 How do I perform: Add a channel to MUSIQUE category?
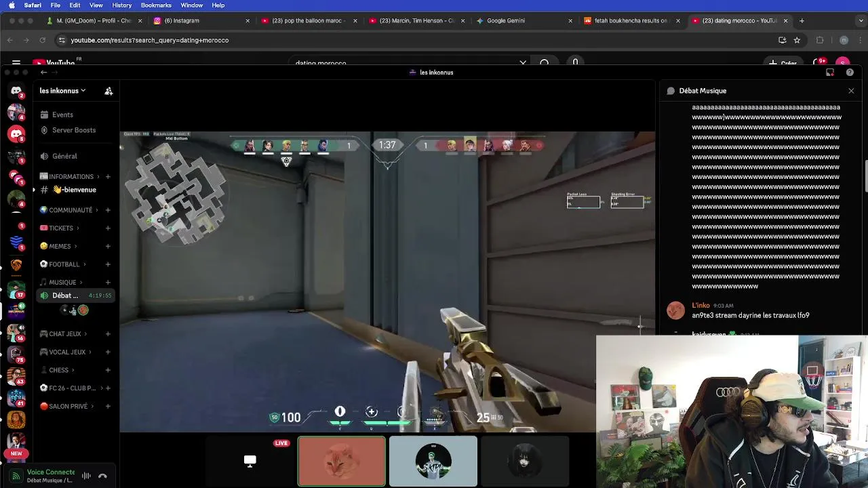coord(108,283)
